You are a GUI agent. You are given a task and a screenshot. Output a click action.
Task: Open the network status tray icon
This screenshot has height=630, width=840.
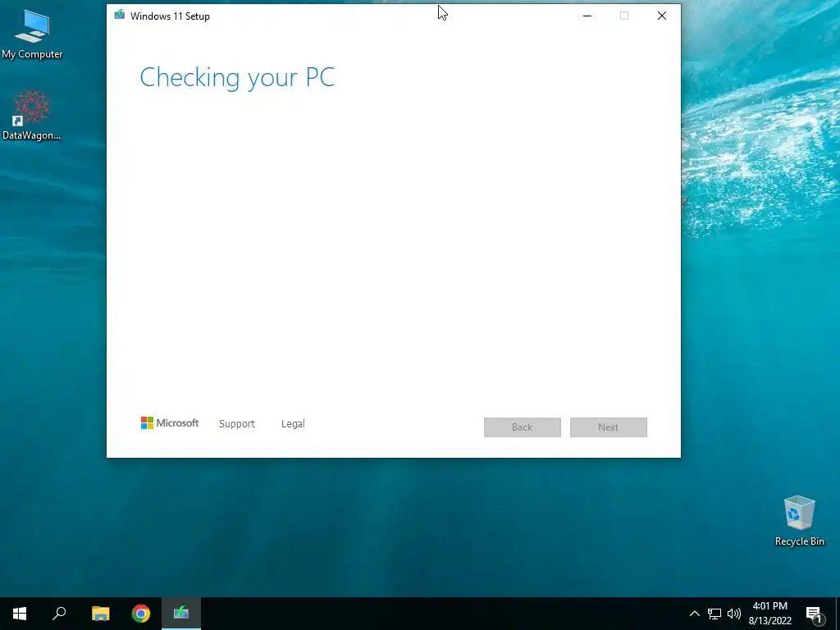point(714,614)
